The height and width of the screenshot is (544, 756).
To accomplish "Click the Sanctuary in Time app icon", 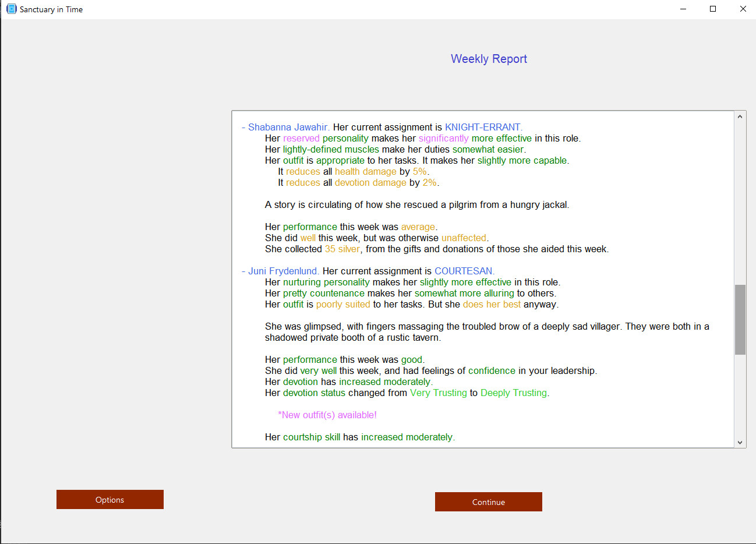I will click(x=11, y=9).
